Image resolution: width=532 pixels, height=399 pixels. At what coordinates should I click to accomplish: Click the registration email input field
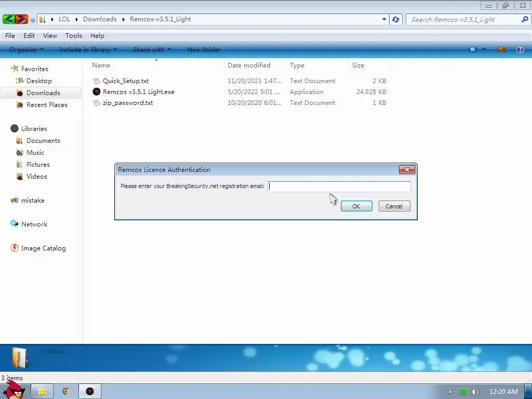(x=339, y=187)
